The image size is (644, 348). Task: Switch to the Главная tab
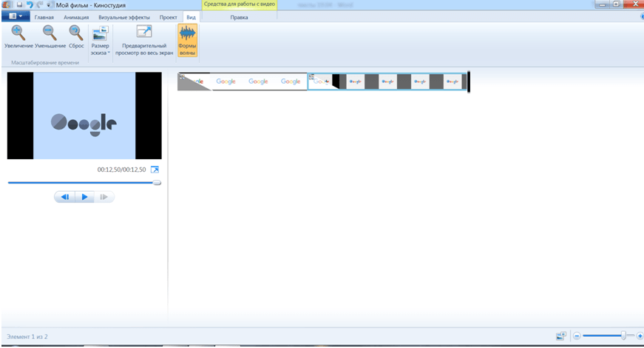(x=44, y=17)
